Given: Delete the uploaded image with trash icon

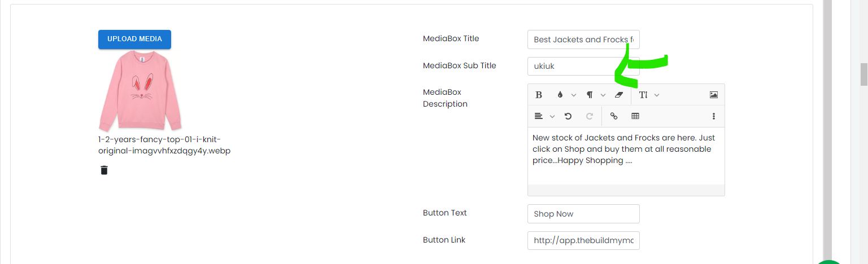Looking at the screenshot, I should [x=104, y=170].
